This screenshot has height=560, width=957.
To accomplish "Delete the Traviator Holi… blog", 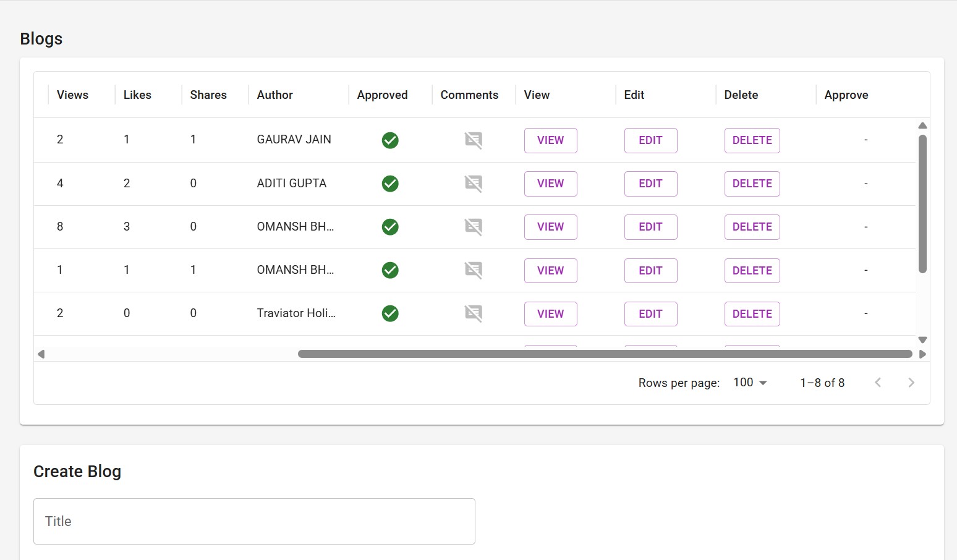I will click(752, 314).
